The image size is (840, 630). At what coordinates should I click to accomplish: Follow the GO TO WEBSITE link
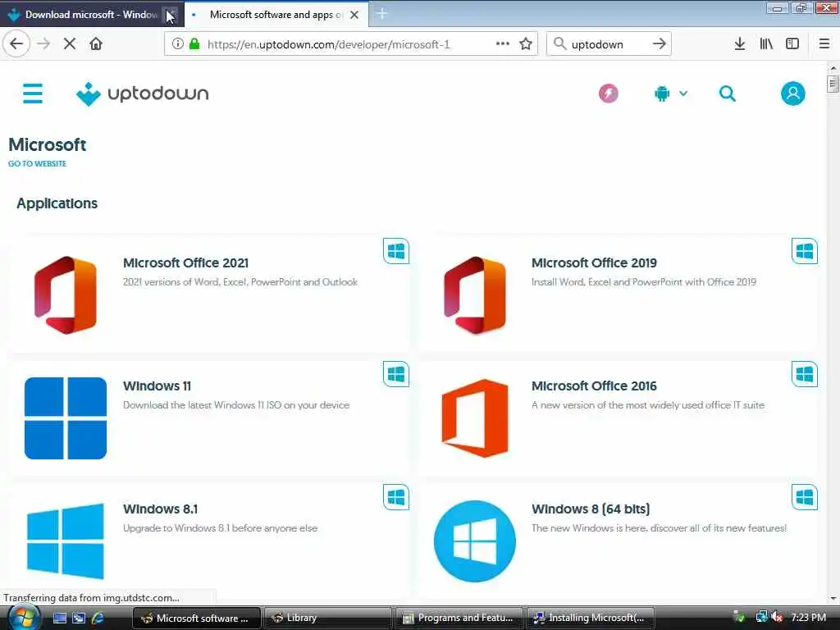pyautogui.click(x=37, y=163)
